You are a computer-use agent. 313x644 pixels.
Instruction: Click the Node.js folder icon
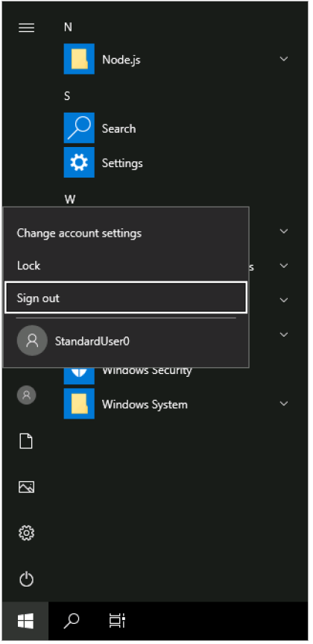click(79, 59)
